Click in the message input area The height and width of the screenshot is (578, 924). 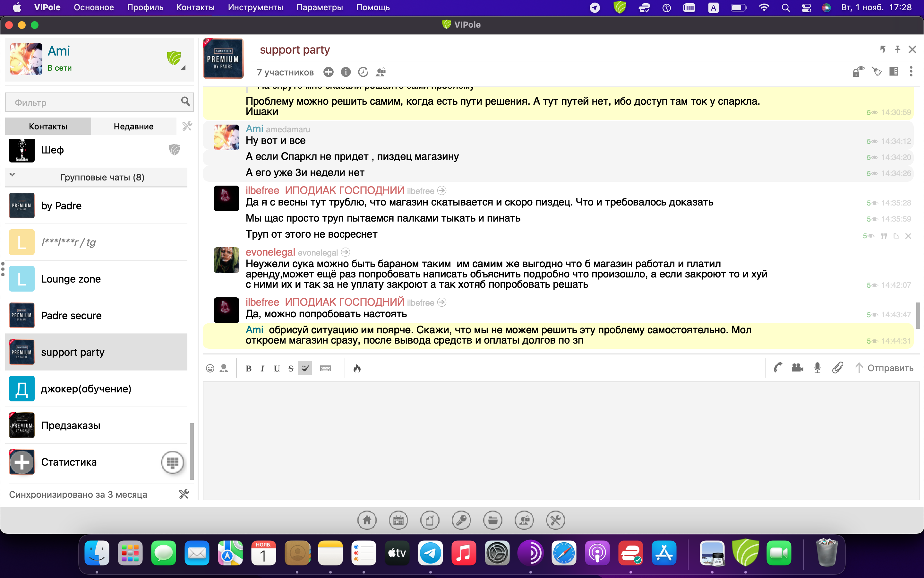click(x=561, y=440)
